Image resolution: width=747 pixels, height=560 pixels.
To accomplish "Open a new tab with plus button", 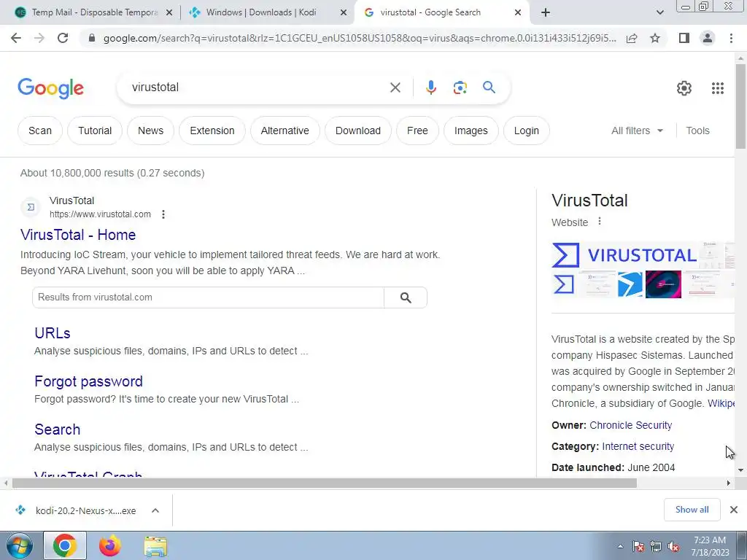I will pos(546,12).
